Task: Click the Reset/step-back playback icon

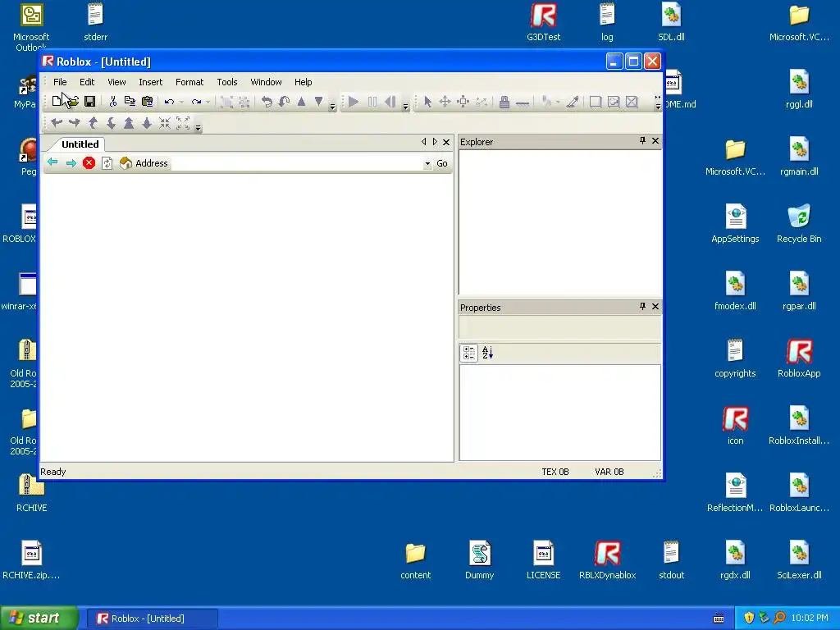Action: point(390,102)
